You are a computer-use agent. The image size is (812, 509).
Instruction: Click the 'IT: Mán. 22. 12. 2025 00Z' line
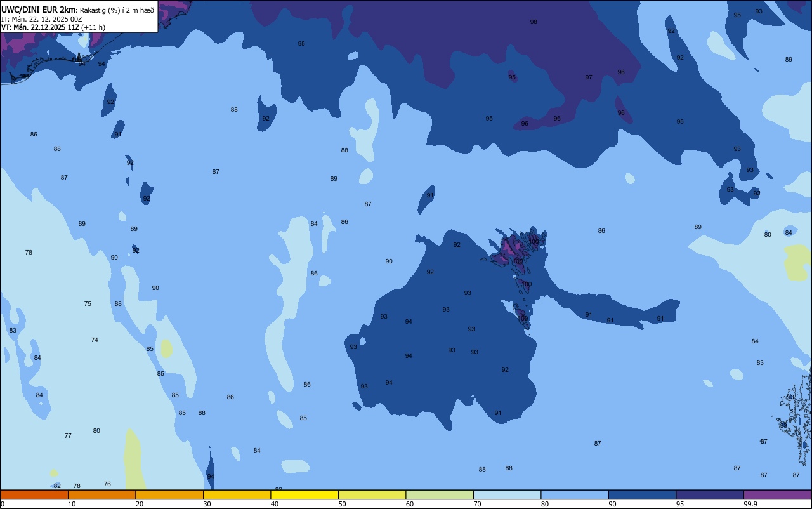coord(41,19)
